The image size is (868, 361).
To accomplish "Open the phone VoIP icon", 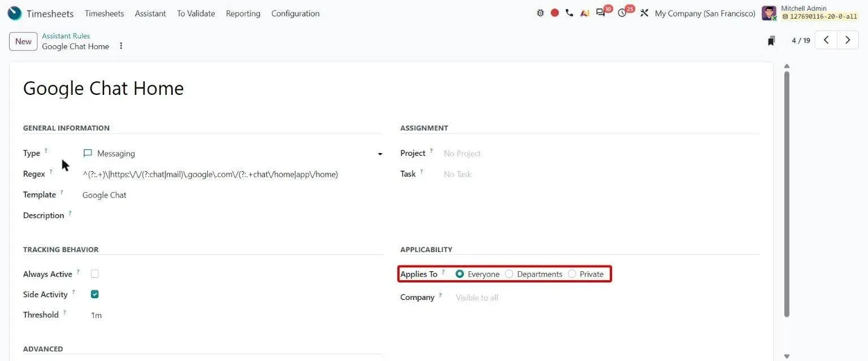I will (x=569, y=13).
